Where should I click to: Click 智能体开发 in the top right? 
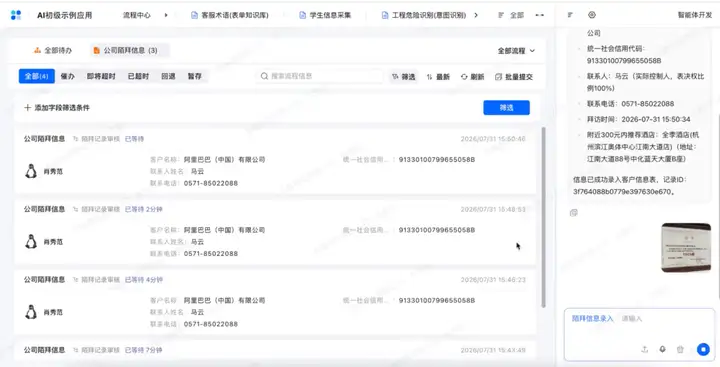(x=695, y=15)
